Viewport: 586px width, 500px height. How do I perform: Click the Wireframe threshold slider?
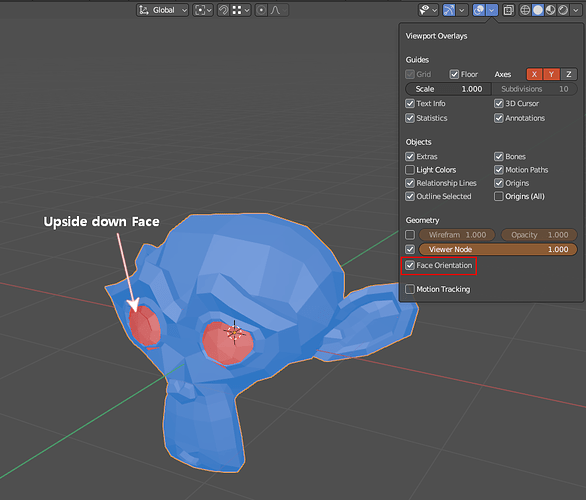coord(457,235)
